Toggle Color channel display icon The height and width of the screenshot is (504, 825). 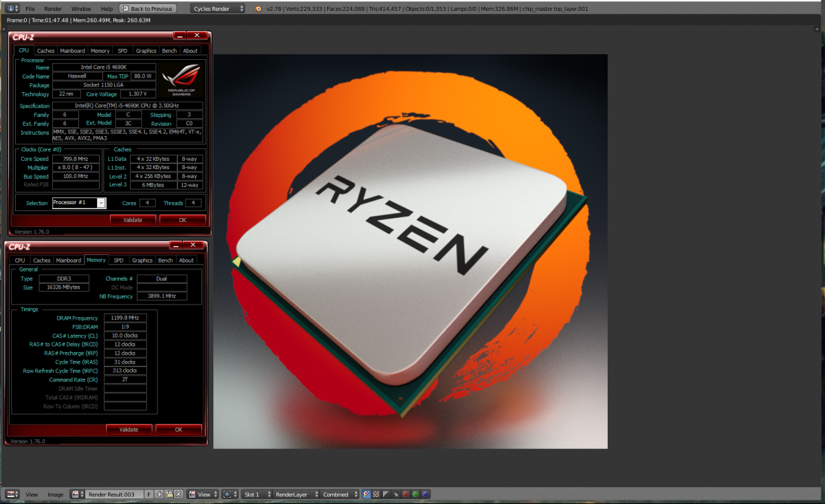[376, 494]
